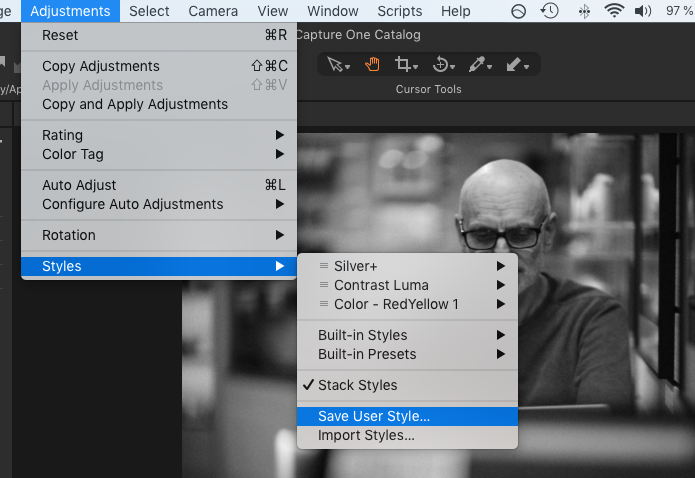
Task: Open the Camera menu
Action: (212, 11)
